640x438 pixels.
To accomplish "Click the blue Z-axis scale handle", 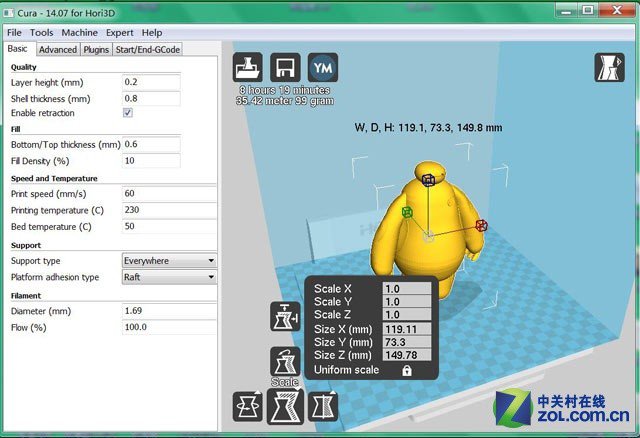I will pyautogui.click(x=428, y=180).
